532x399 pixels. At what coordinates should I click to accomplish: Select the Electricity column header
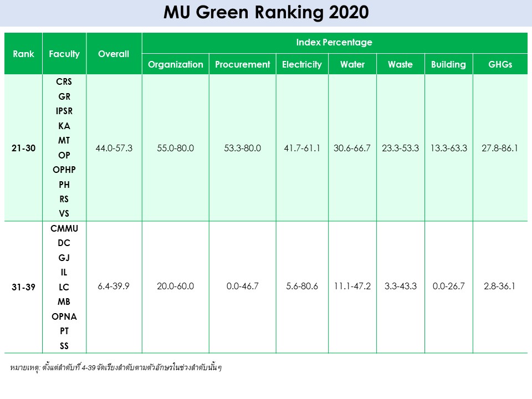point(302,64)
